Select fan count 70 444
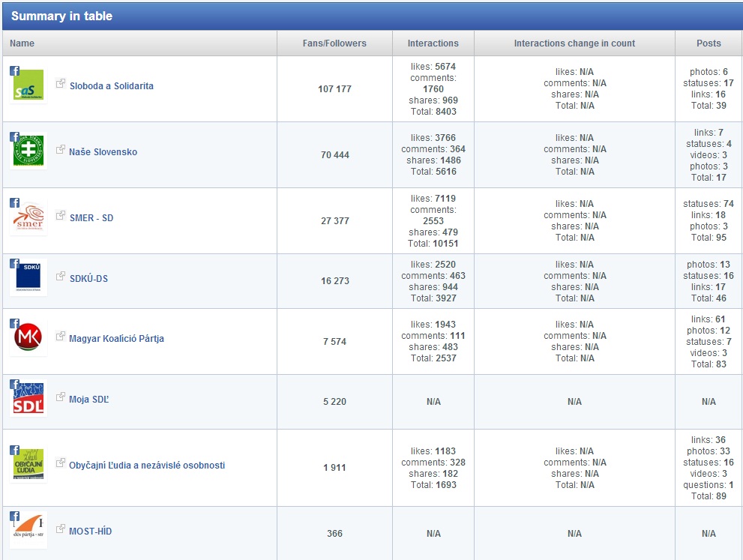 click(x=334, y=155)
